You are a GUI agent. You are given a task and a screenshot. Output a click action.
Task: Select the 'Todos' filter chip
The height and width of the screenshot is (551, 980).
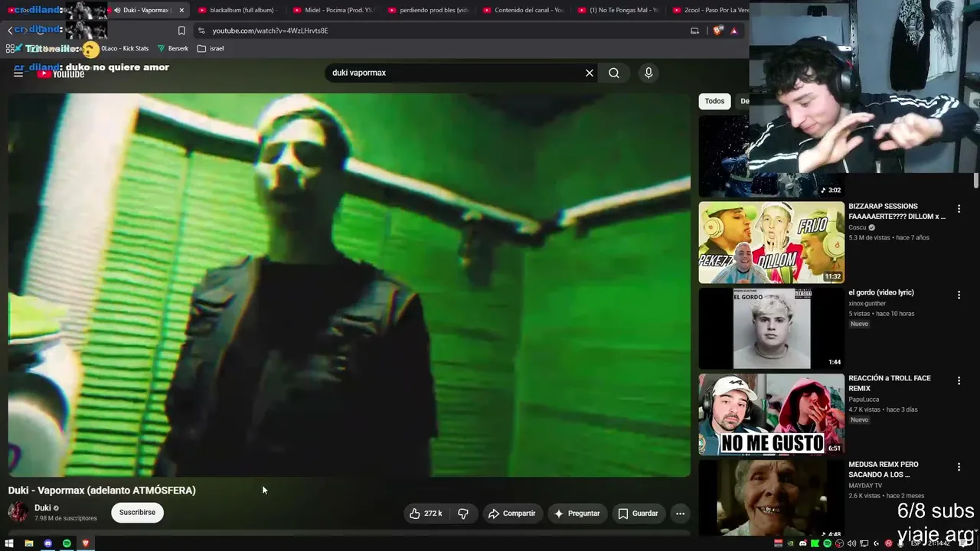pos(714,101)
